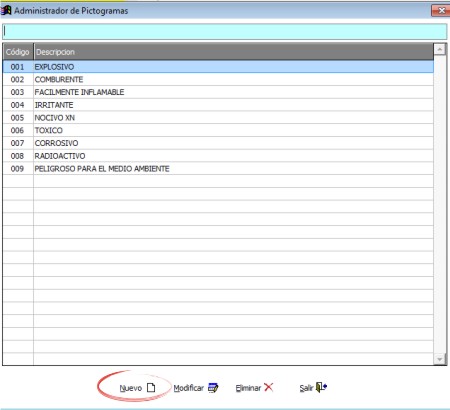Click the Nuevo new document icon
The width and height of the screenshot is (450, 410).
pos(151,387)
